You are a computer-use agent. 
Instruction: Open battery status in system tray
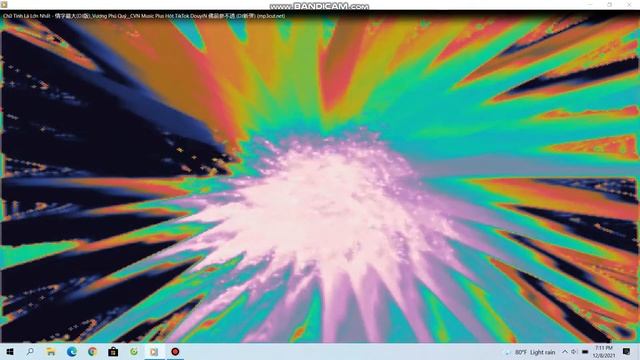tap(584, 351)
